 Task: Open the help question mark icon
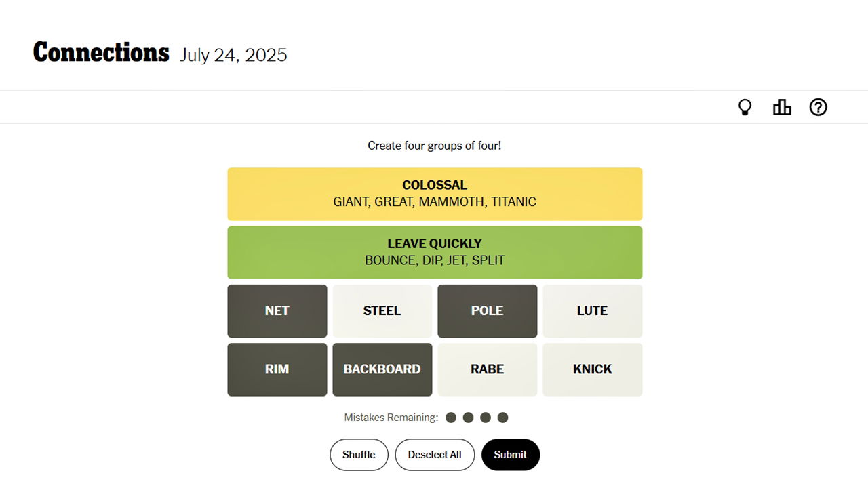point(818,106)
